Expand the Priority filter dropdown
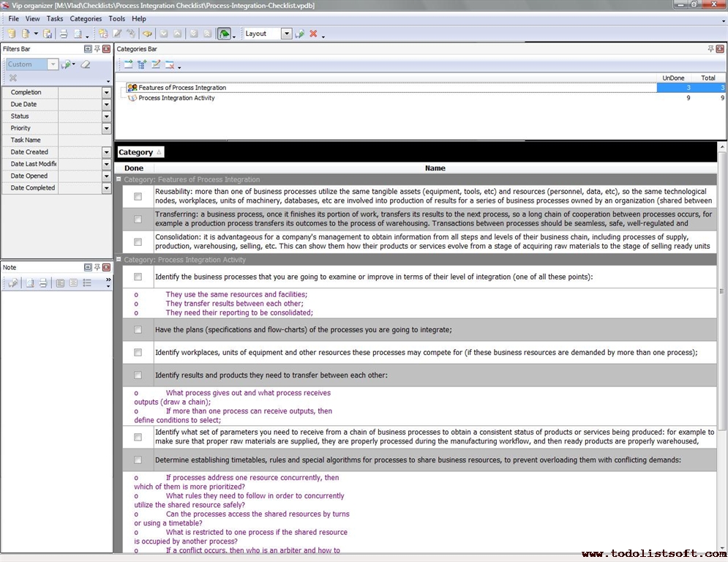Image resolution: width=728 pixels, height=562 pixels. coord(106,128)
